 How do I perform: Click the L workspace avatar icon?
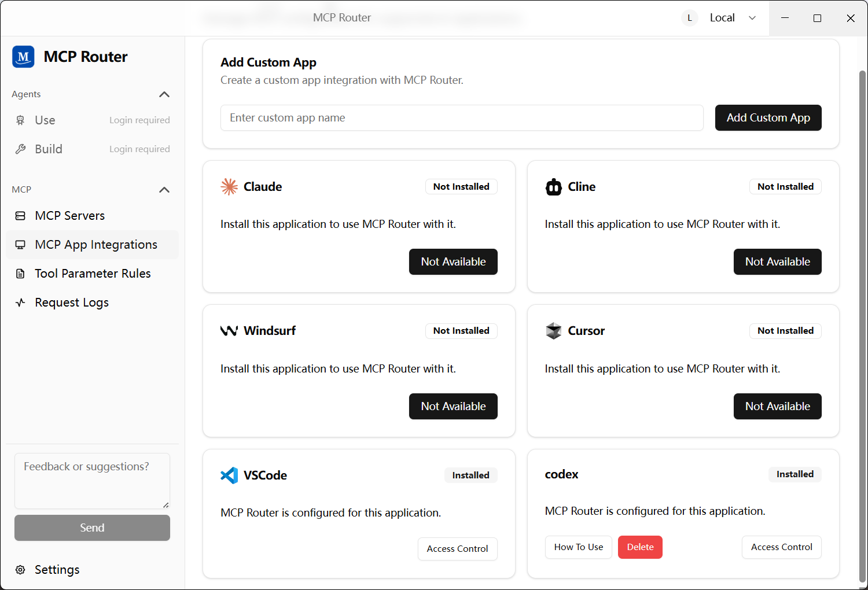click(690, 18)
